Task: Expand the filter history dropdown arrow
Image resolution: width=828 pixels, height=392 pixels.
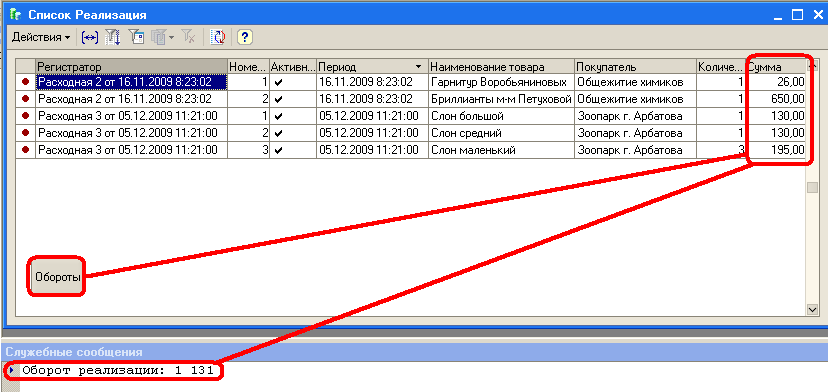Action: (172, 38)
